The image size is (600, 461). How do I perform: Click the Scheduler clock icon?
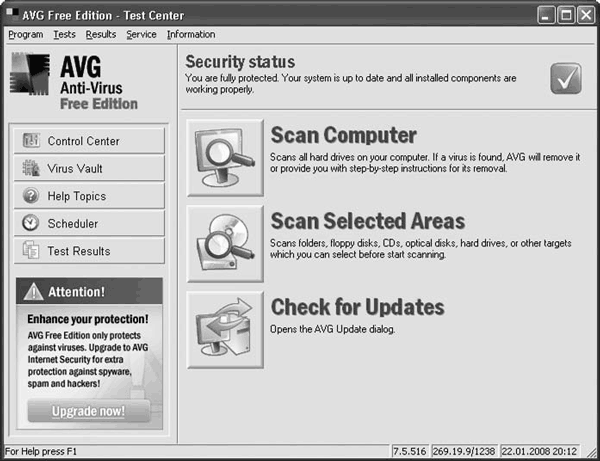[x=31, y=223]
